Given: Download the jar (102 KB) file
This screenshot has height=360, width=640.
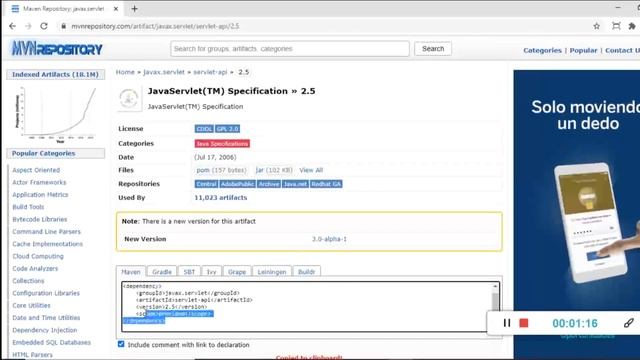Looking at the screenshot, I should pos(274,170).
